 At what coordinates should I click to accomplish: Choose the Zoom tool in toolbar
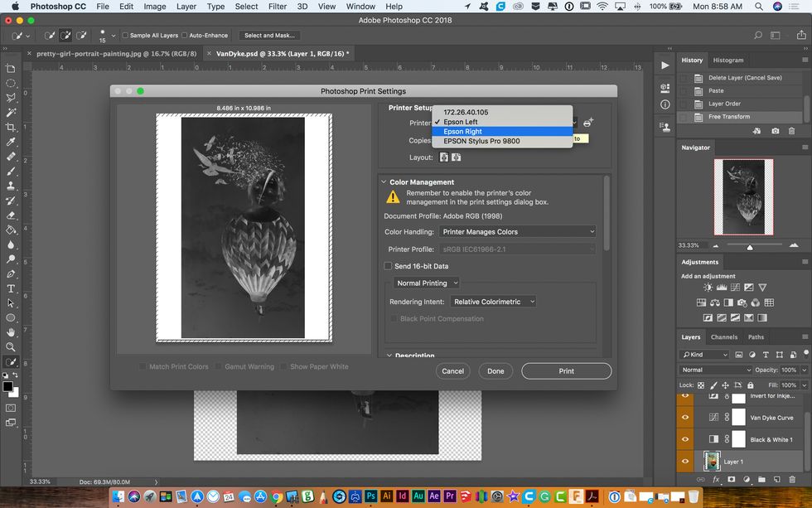click(11, 347)
